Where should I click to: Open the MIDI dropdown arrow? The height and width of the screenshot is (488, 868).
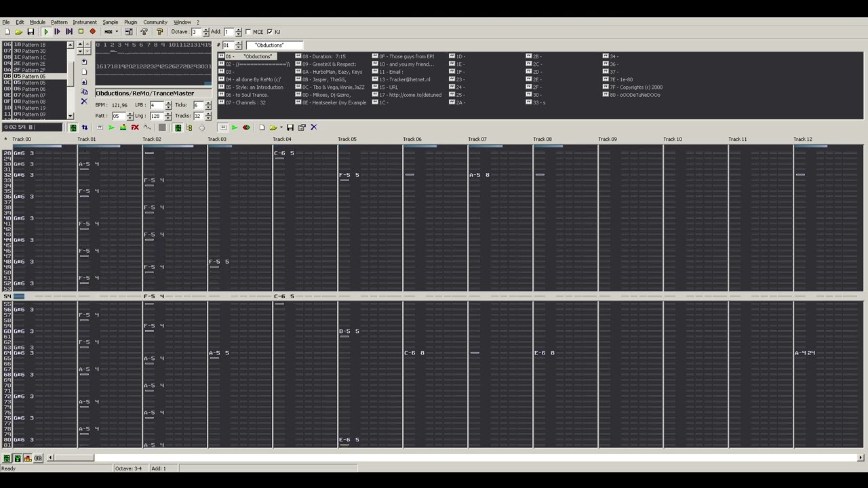pos(117,32)
